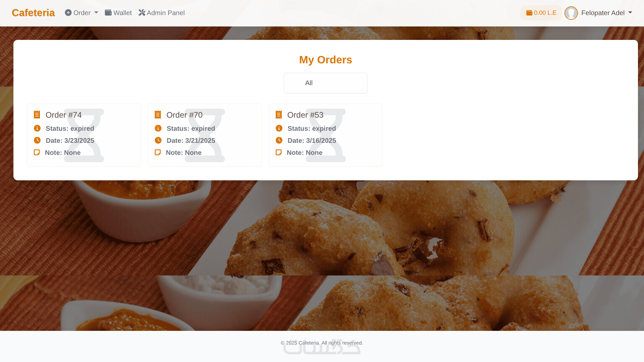Click the receipt icon of Order #70
Screen dimensions: 644x362
158,115
